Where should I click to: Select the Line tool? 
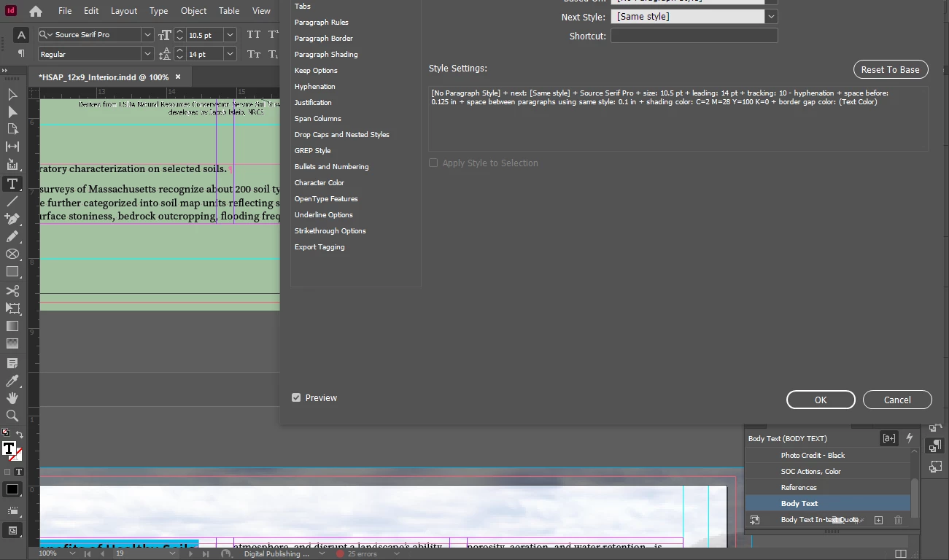pos(12,201)
